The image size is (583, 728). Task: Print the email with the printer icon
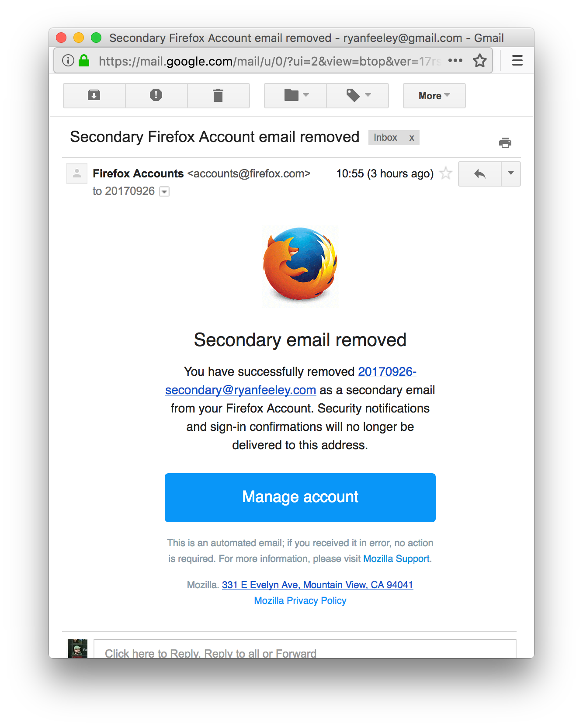[x=505, y=142]
